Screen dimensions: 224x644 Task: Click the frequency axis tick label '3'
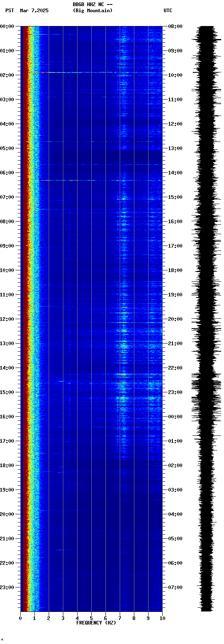63,618
